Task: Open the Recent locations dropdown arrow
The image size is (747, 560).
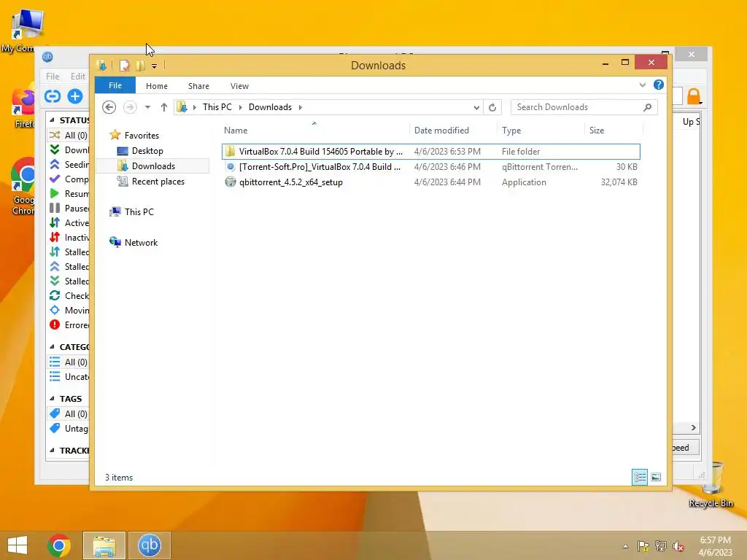Action: (147, 107)
